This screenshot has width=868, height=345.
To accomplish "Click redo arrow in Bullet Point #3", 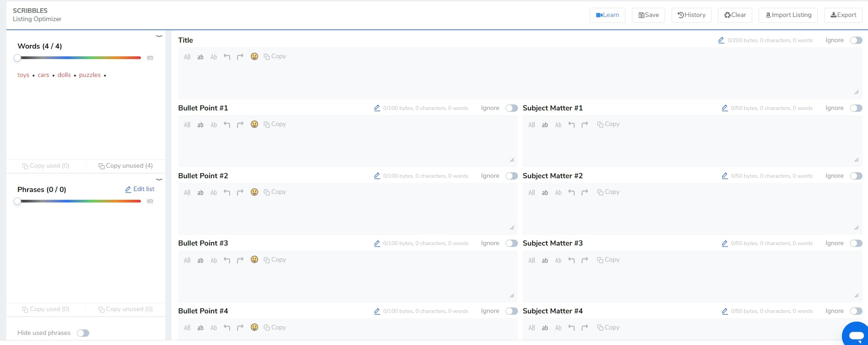I will pos(240,260).
